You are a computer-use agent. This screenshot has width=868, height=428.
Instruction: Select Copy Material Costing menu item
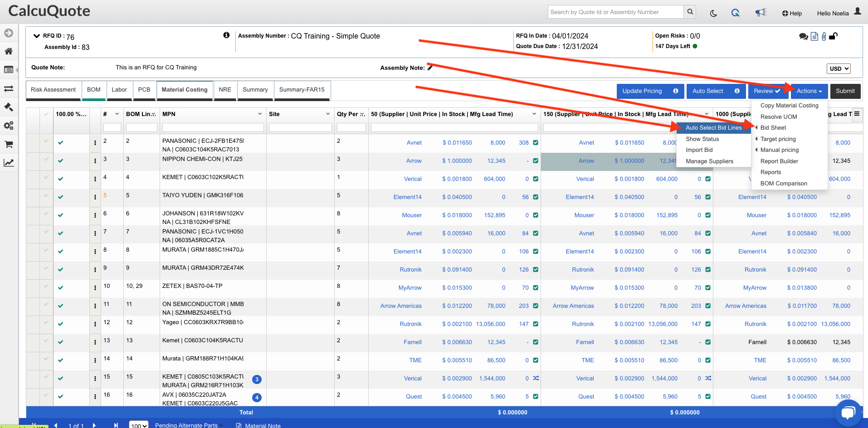[x=789, y=106]
